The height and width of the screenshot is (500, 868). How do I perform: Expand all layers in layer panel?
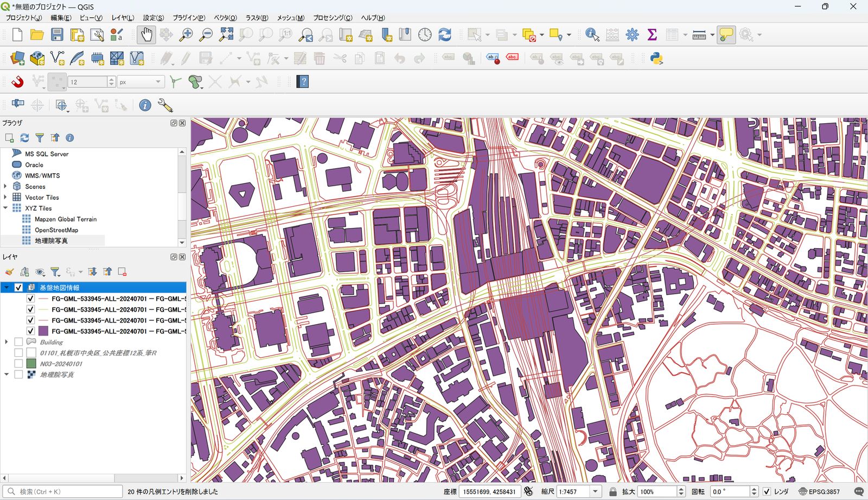coord(92,271)
